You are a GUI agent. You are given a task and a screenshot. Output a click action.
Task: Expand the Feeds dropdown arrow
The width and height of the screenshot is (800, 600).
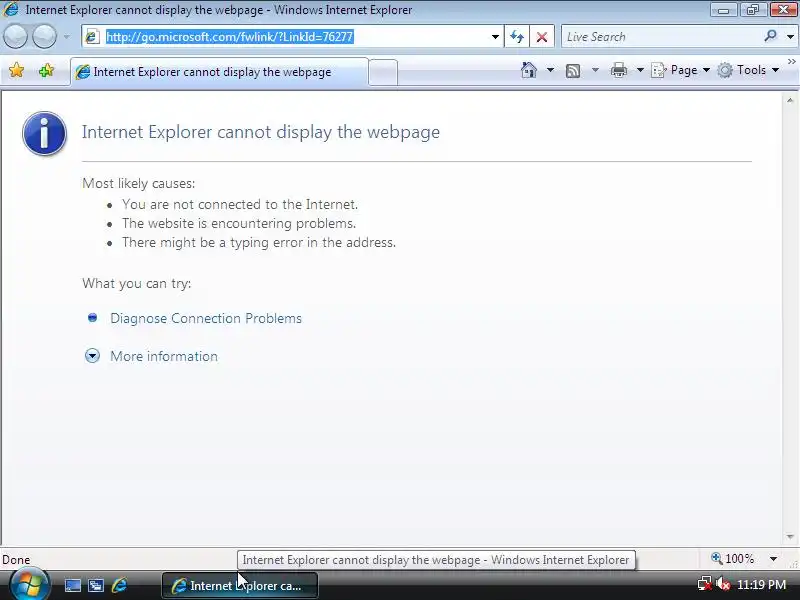coord(595,70)
